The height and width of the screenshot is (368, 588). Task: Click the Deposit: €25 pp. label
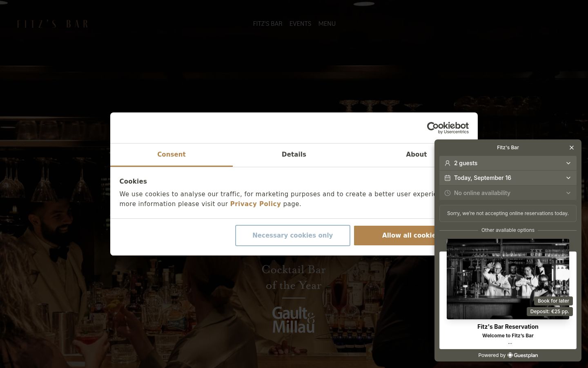pyautogui.click(x=550, y=312)
